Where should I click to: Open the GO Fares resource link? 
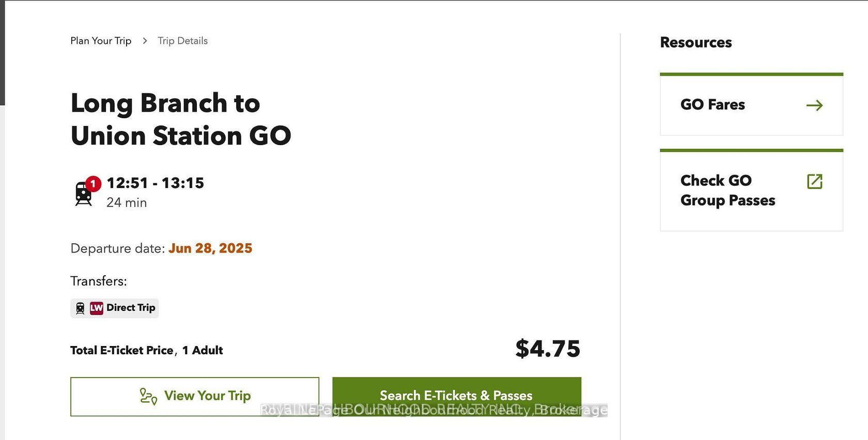[712, 105]
